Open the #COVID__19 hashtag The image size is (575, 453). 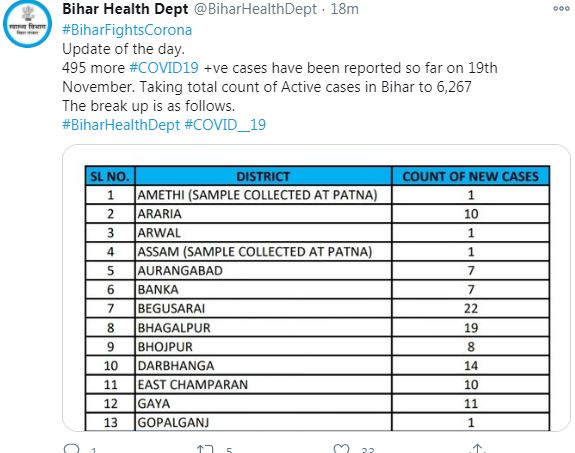[x=225, y=125]
